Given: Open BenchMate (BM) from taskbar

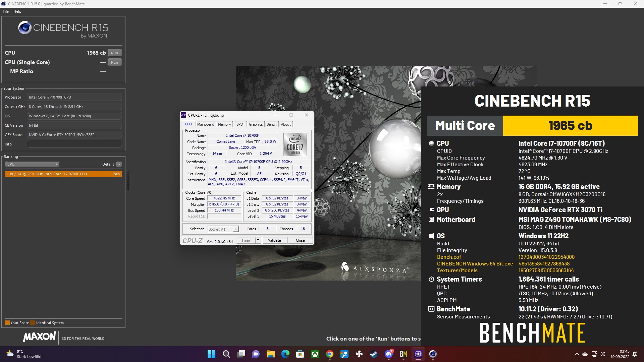Looking at the screenshot, I should tap(404, 354).
